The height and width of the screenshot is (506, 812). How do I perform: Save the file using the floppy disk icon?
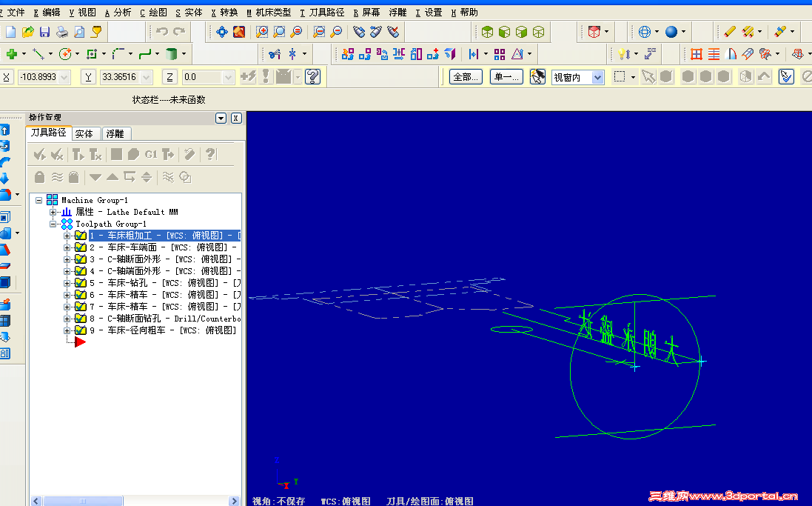tap(45, 32)
